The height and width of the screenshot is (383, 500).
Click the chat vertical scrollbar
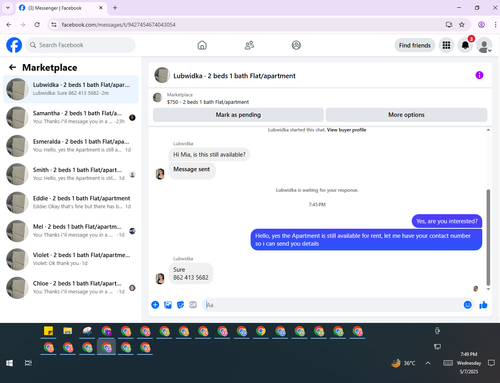click(488, 237)
